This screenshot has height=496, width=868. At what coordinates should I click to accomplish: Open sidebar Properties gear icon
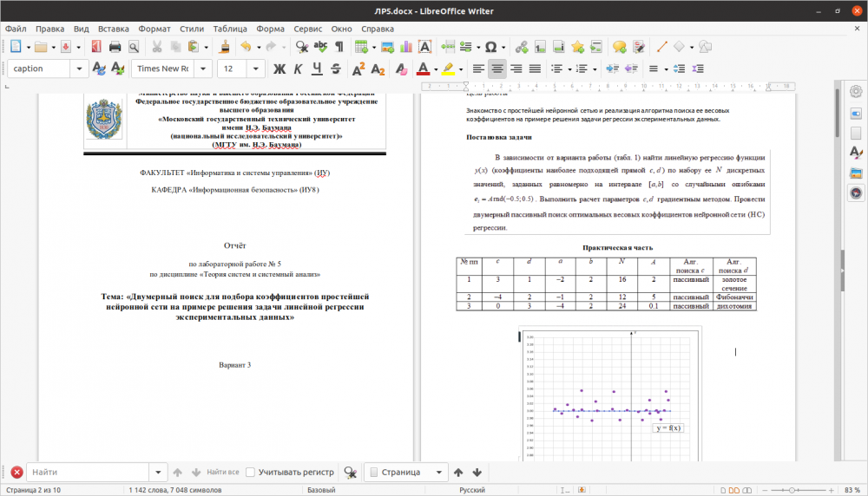pyautogui.click(x=856, y=91)
